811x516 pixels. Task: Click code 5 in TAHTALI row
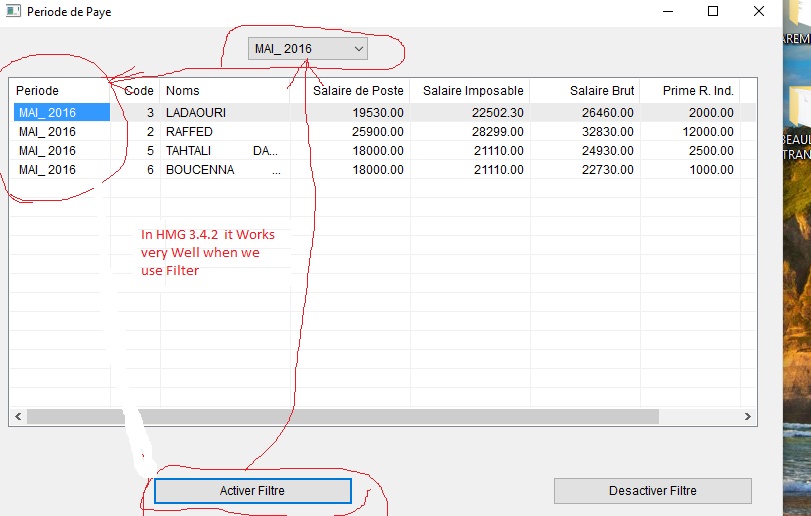click(150, 150)
